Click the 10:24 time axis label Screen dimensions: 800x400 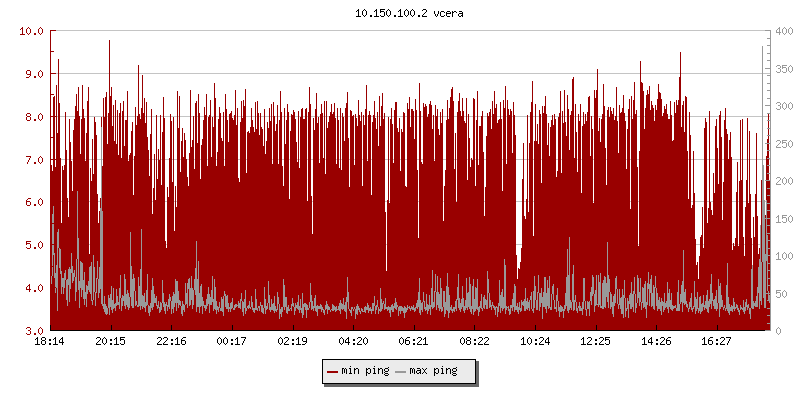pyautogui.click(x=535, y=341)
